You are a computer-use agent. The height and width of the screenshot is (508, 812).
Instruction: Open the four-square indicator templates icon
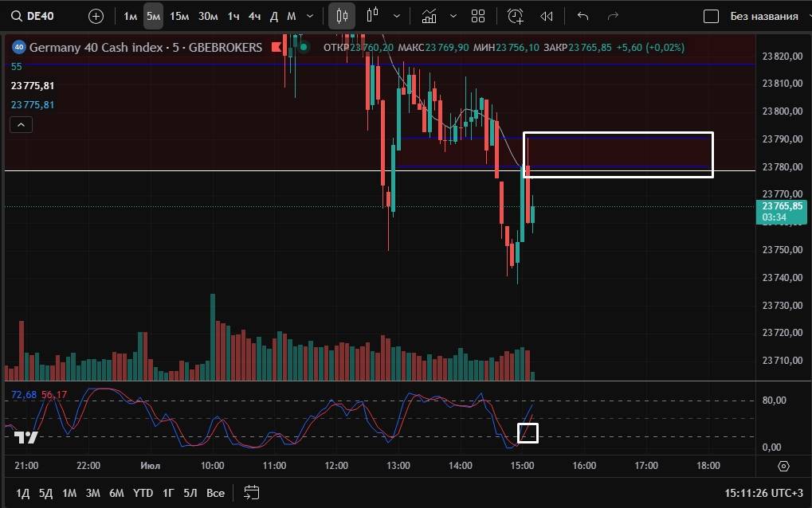click(478, 17)
